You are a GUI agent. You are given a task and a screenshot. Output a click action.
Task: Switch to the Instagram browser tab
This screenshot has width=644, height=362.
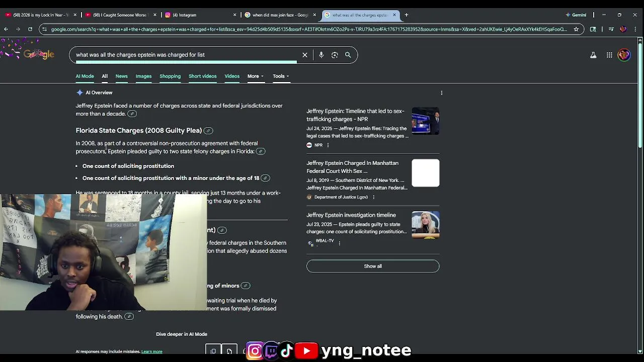(x=200, y=15)
